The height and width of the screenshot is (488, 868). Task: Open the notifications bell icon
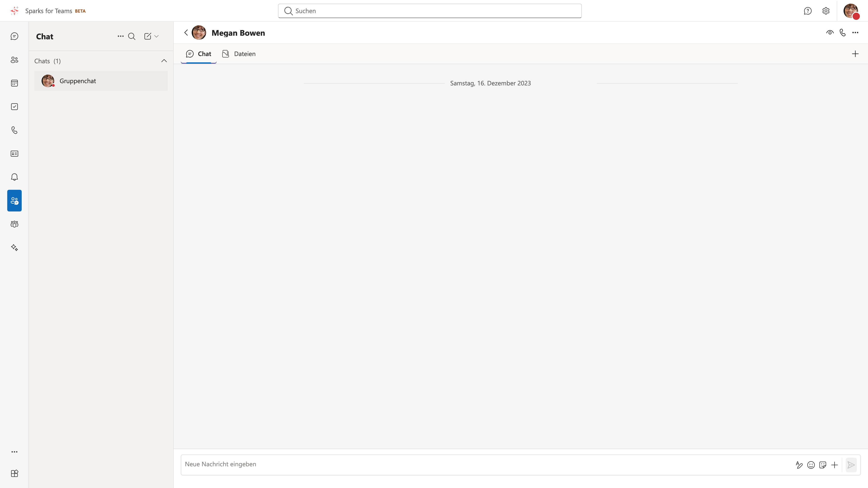(14, 177)
